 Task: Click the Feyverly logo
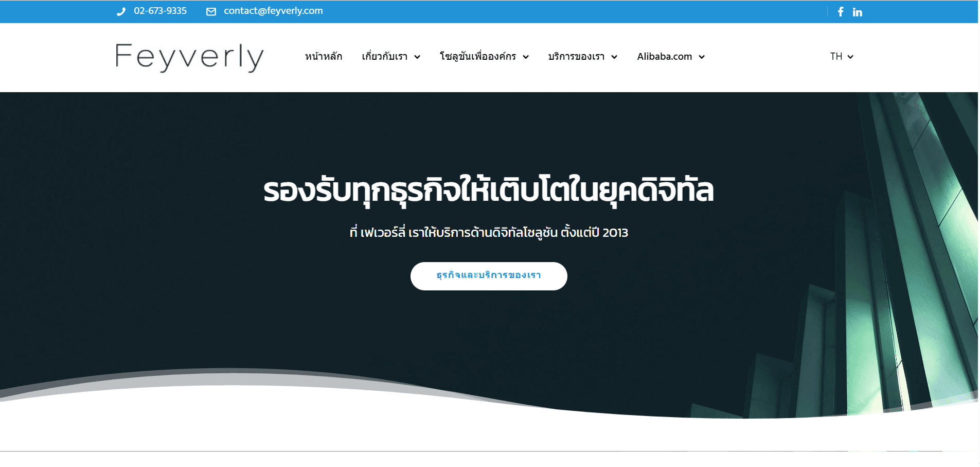click(x=189, y=57)
